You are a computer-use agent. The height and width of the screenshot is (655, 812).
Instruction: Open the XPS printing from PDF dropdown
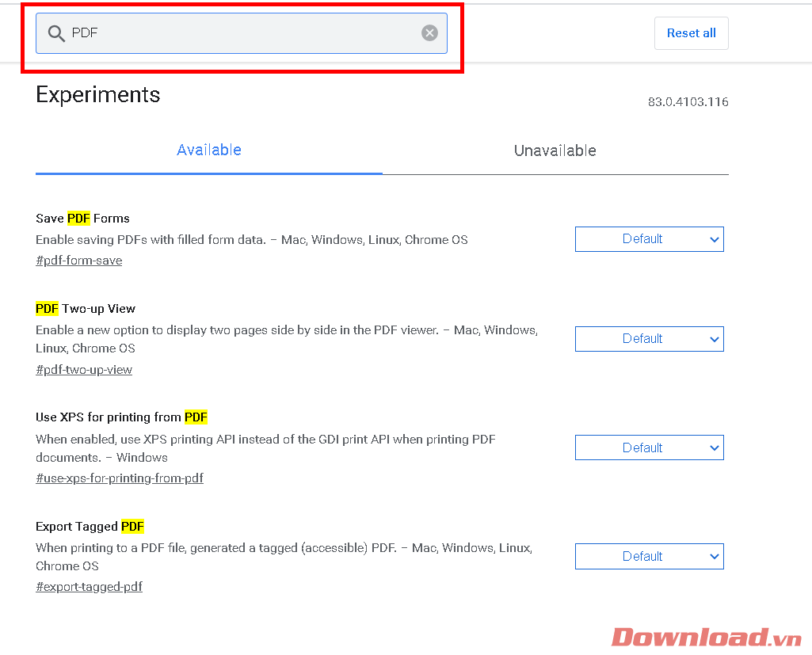[x=649, y=447]
